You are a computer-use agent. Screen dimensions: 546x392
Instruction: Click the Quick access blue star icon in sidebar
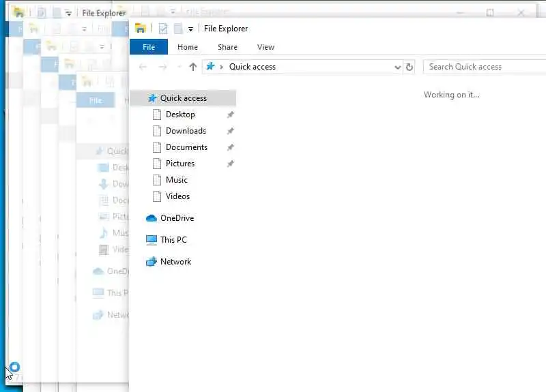point(152,98)
